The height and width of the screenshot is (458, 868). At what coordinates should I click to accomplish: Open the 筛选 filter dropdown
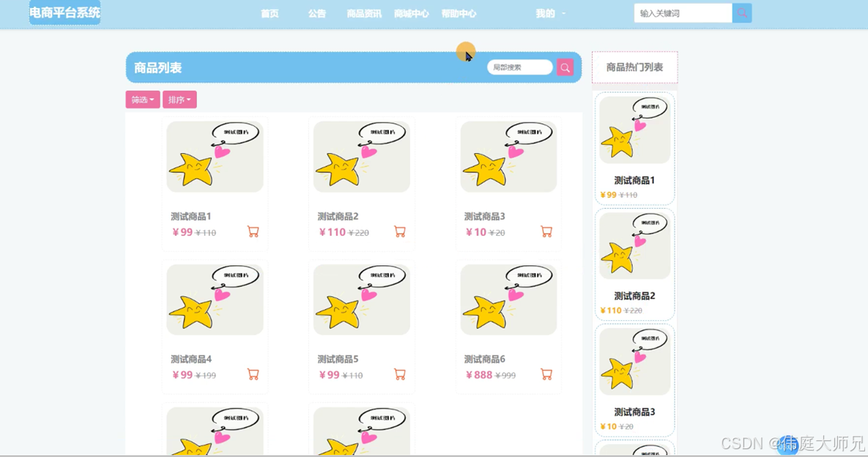coord(143,100)
